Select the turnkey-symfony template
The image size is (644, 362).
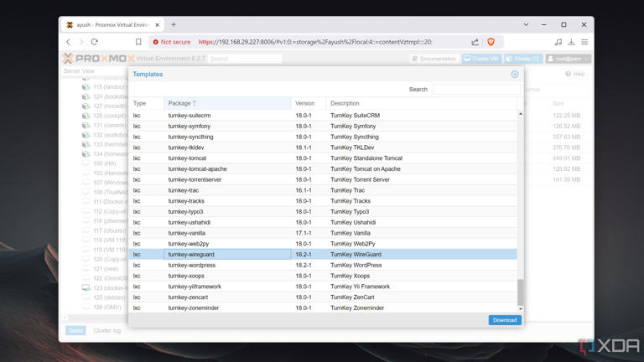[x=323, y=126]
